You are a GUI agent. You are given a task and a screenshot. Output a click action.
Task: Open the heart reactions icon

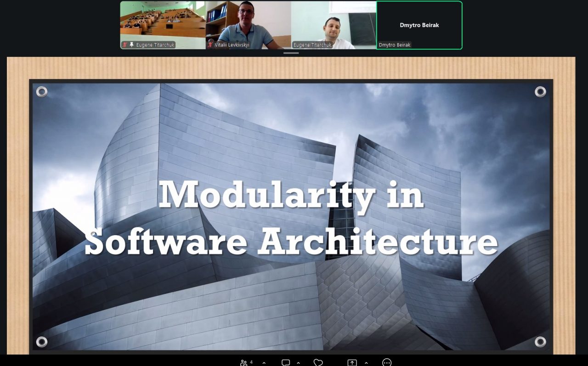(318, 363)
